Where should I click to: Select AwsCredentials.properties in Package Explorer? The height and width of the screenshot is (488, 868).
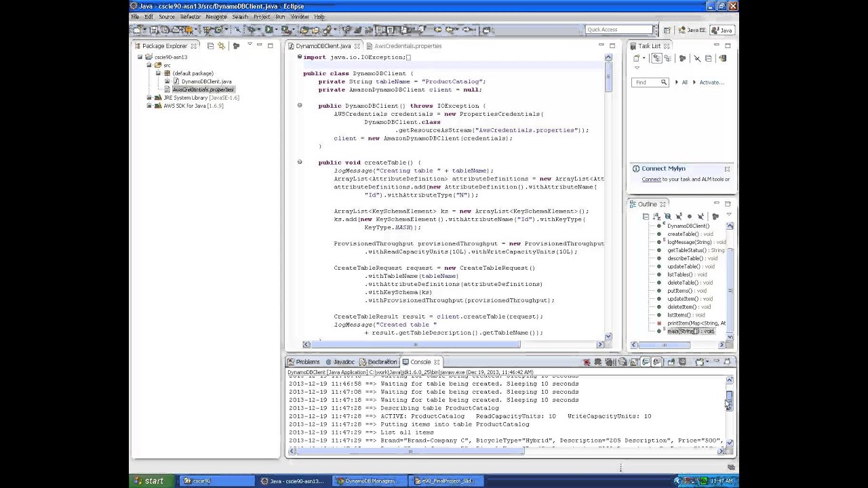coord(202,89)
